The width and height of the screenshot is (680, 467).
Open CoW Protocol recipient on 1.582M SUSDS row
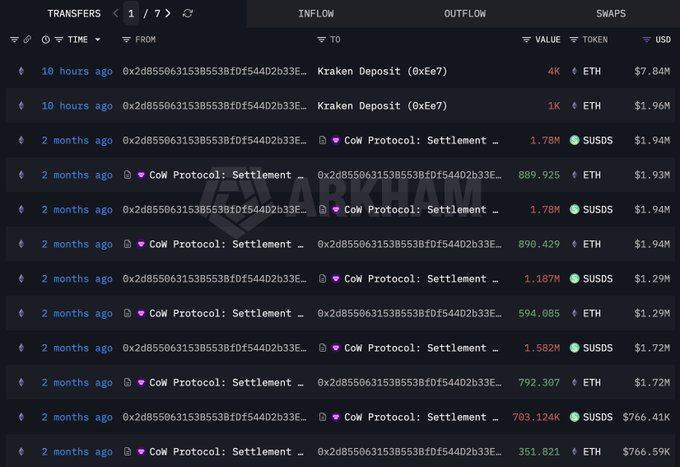point(421,348)
